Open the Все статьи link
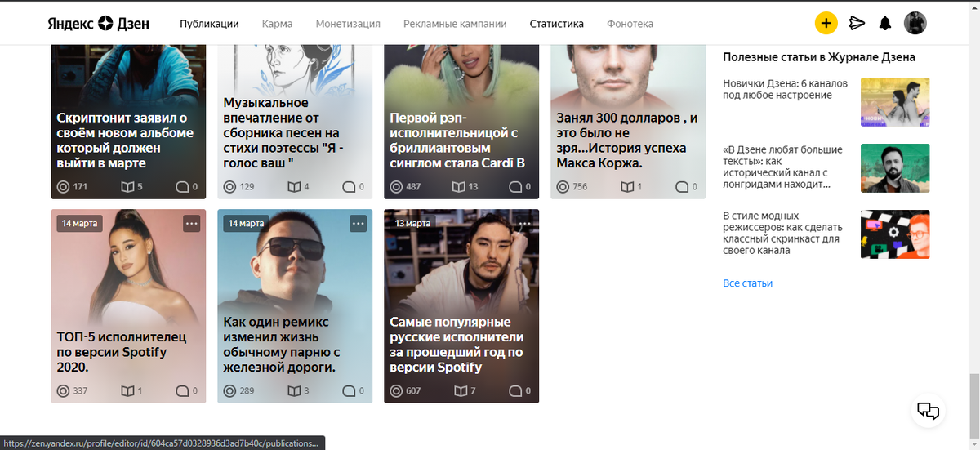The height and width of the screenshot is (450, 980). click(747, 283)
